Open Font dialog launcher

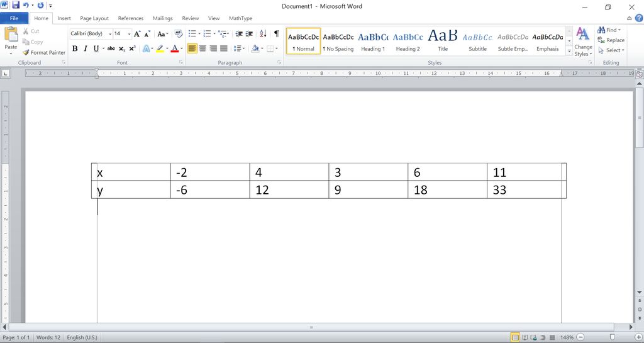[180, 62]
